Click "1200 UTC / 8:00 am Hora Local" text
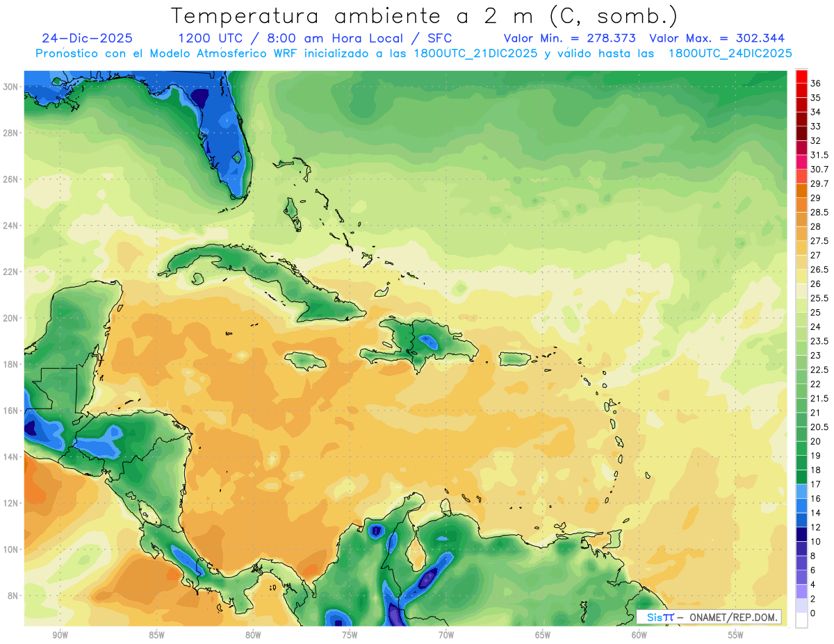Screen dimensions: 834x644 [x=295, y=38]
